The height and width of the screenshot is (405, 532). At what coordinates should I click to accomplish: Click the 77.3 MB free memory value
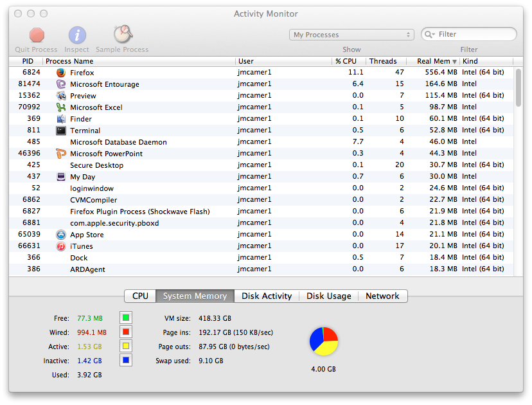[x=89, y=318]
